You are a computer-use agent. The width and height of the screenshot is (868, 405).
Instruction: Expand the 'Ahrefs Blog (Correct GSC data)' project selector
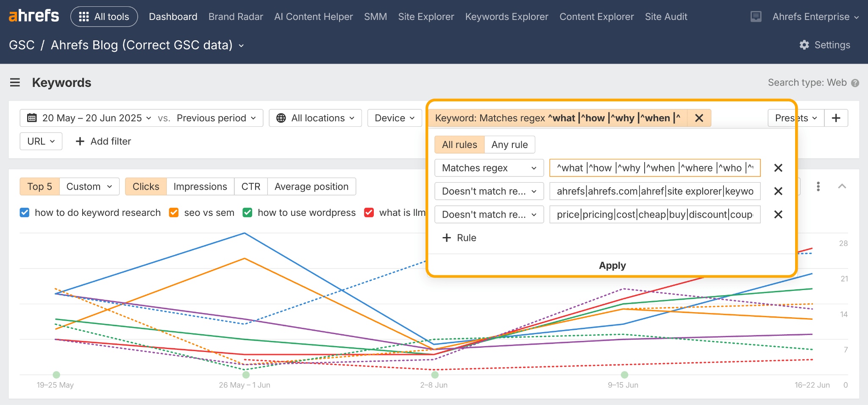(x=146, y=45)
